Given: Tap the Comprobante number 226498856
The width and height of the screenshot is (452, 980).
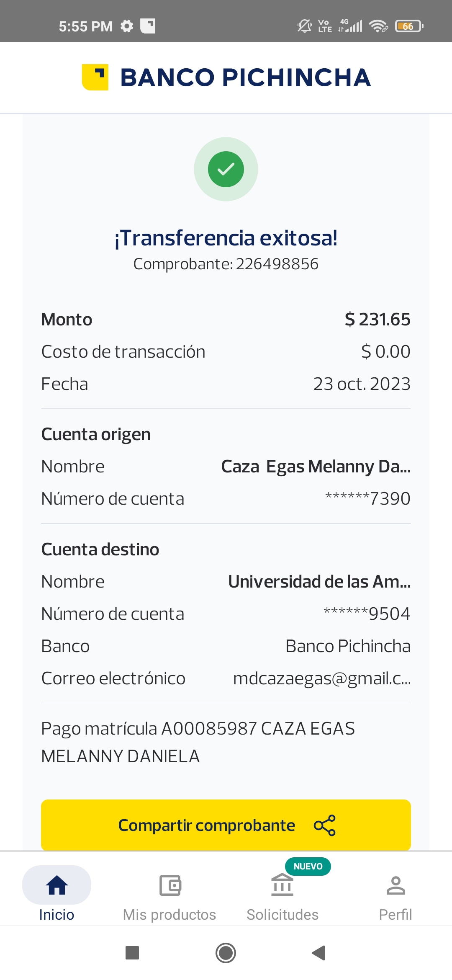Looking at the screenshot, I should pyautogui.click(x=277, y=264).
